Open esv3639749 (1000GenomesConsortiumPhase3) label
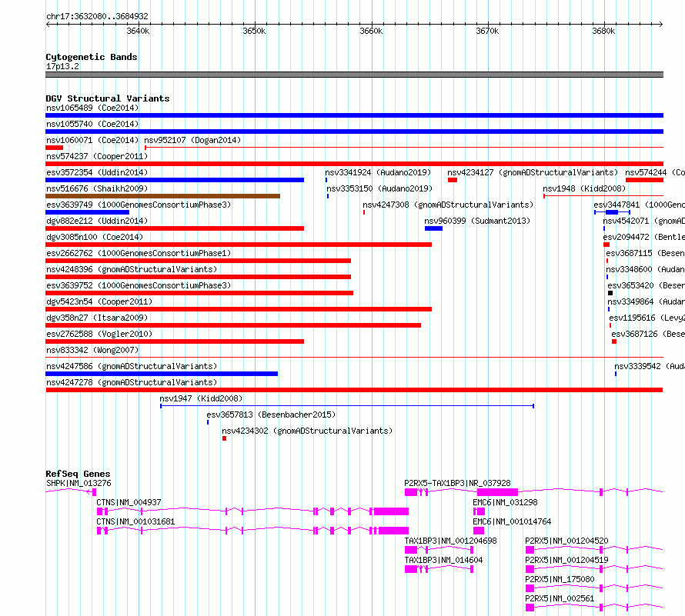Screen dimensions: 685x616 pyautogui.click(x=139, y=205)
